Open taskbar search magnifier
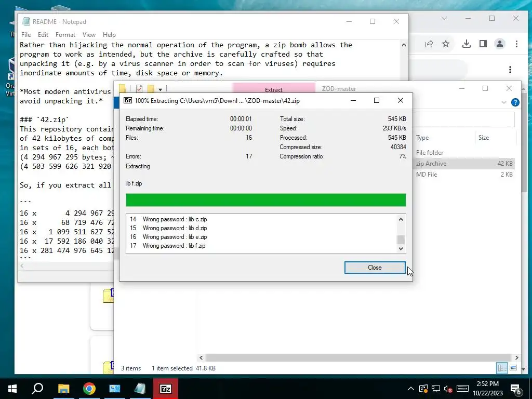Screen dimensions: 532x399 [x=37, y=389]
